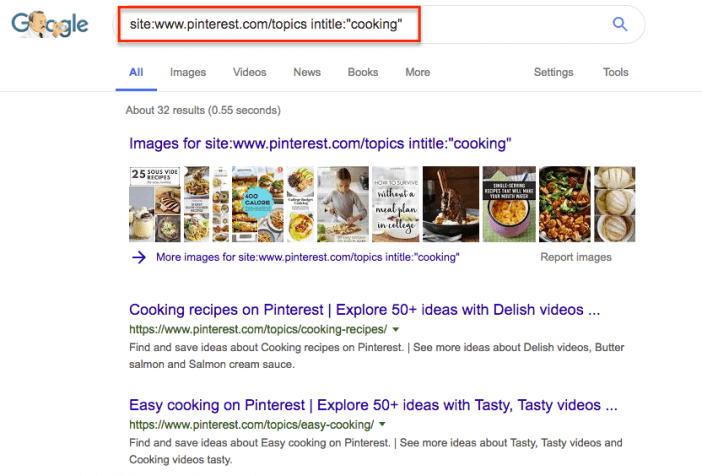Switch to the Videos tab
The image size is (702, 476).
(x=249, y=73)
